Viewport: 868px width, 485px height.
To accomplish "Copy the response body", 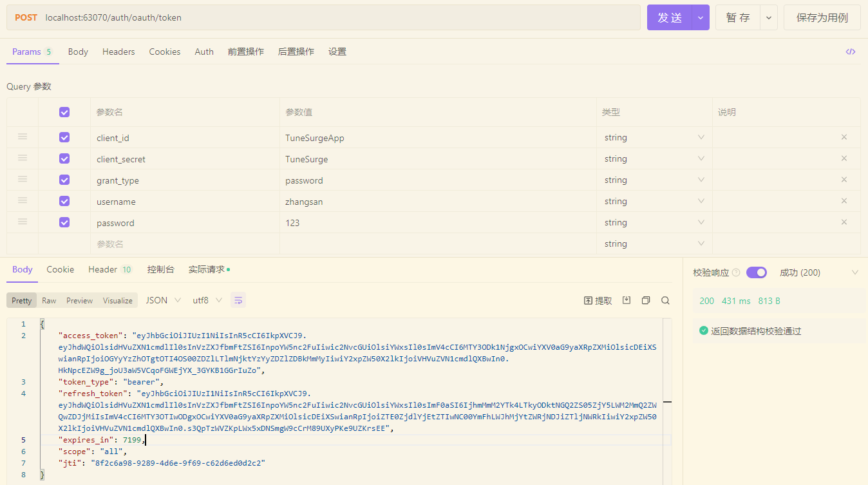I will (646, 300).
